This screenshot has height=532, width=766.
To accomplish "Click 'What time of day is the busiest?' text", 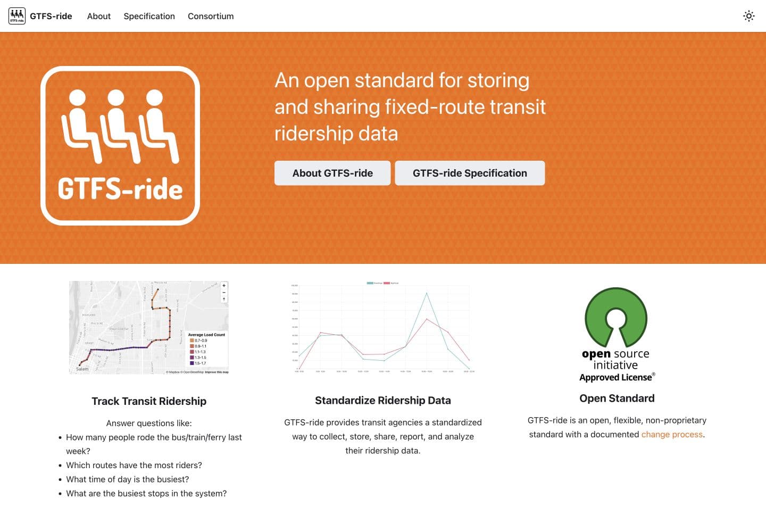I will pos(128,479).
